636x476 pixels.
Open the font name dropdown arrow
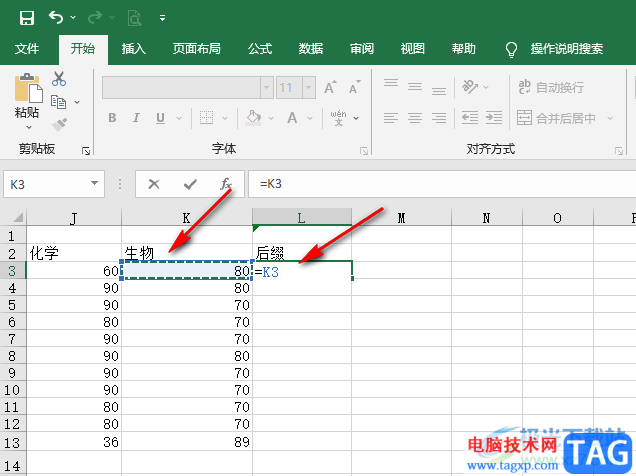pos(267,88)
